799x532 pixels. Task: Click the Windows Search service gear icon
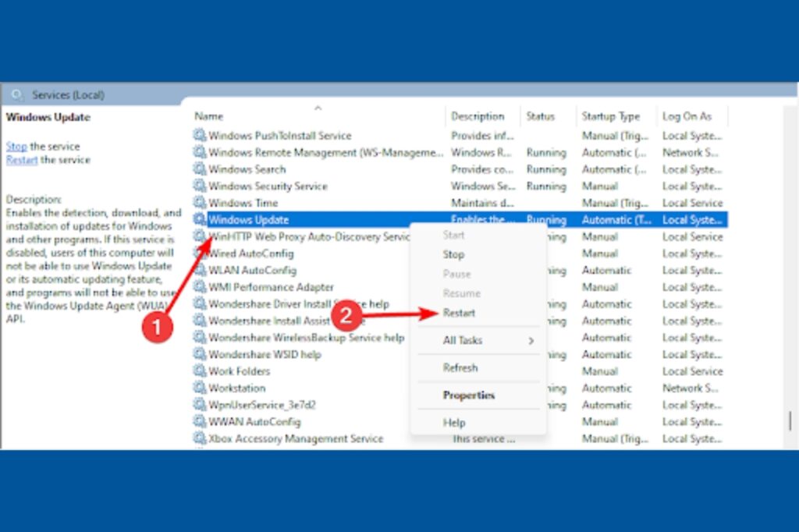[x=200, y=169]
